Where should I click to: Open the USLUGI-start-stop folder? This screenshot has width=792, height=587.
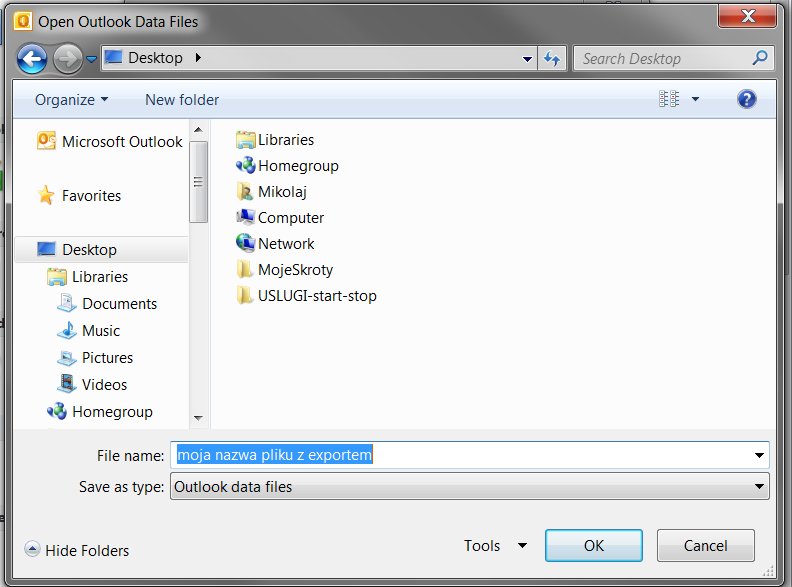pos(316,296)
